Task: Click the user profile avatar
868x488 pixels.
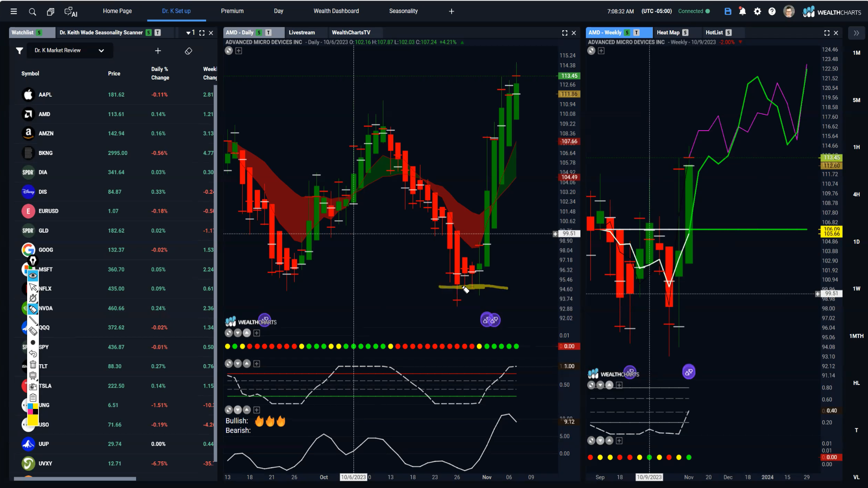Action: [x=789, y=11]
